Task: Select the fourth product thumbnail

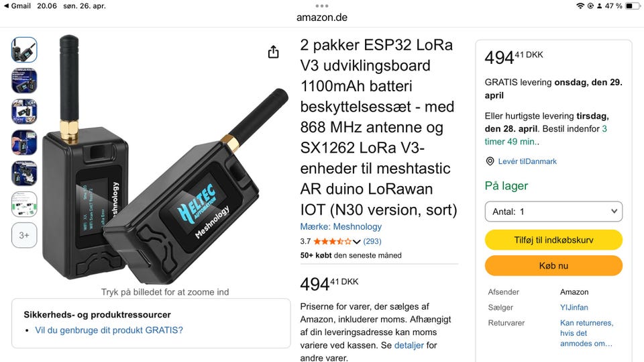Action: pos(24,142)
